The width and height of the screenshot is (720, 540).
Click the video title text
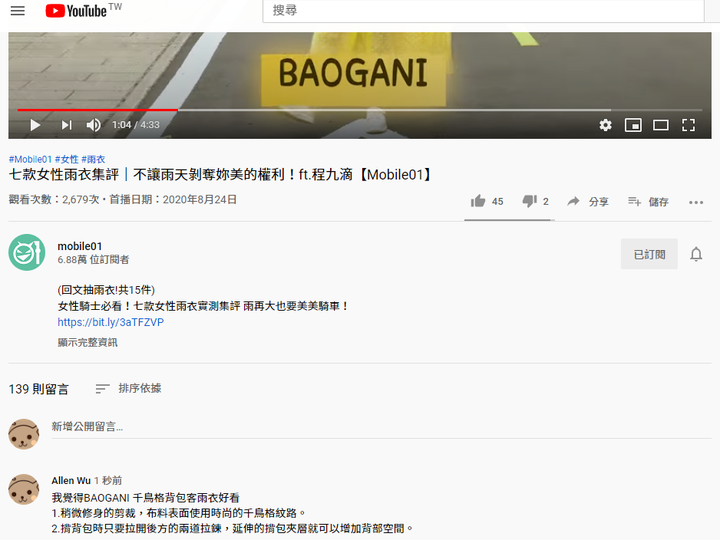pos(220,174)
